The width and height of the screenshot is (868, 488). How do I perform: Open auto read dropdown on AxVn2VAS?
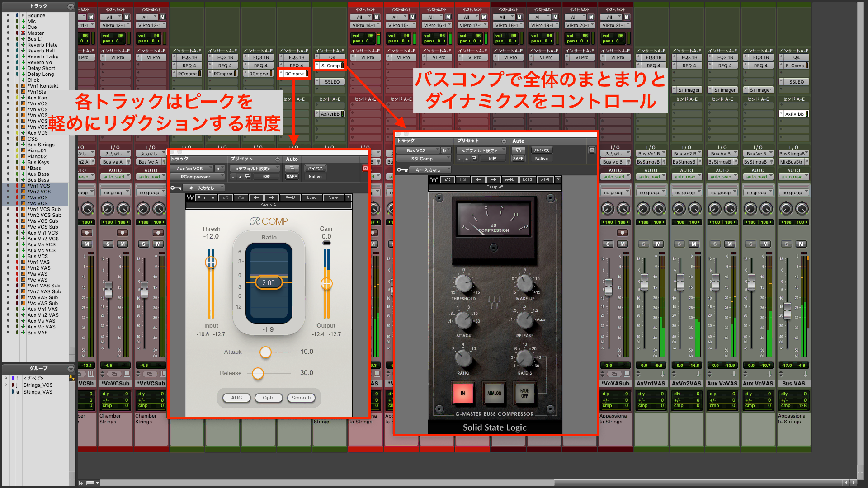687,177
